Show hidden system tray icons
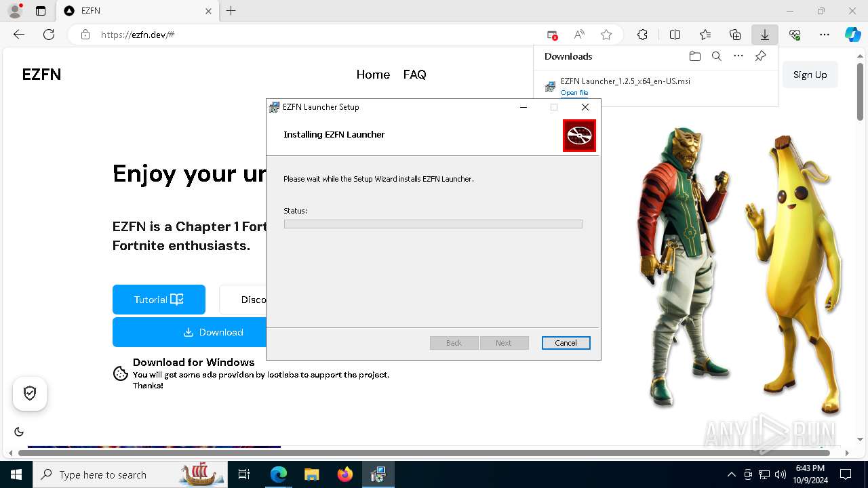Image resolution: width=868 pixels, height=488 pixels. pos(731,474)
